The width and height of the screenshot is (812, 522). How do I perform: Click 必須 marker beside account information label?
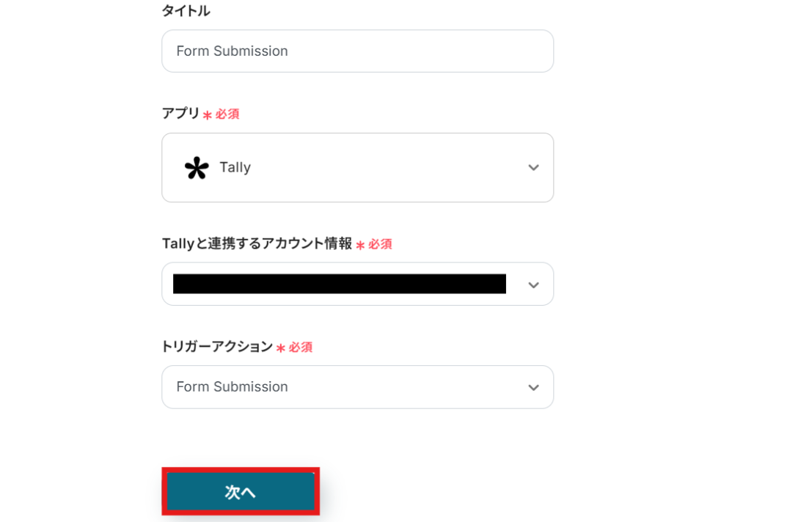[380, 244]
